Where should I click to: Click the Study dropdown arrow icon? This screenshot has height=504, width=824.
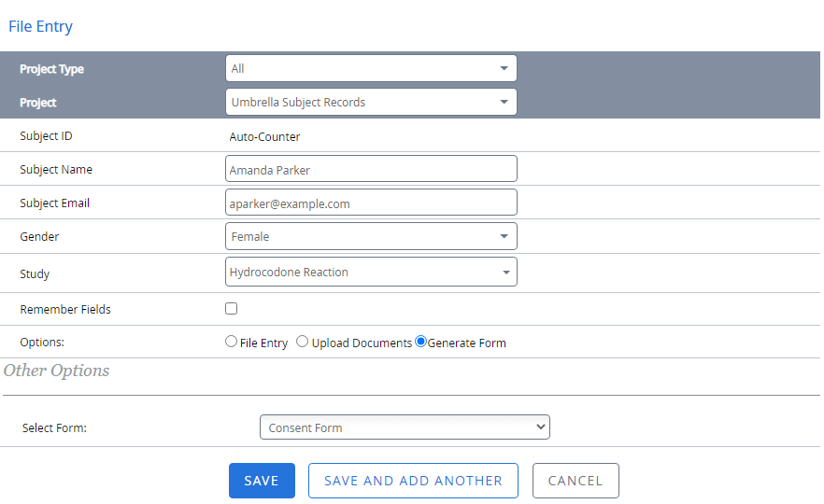coord(505,273)
